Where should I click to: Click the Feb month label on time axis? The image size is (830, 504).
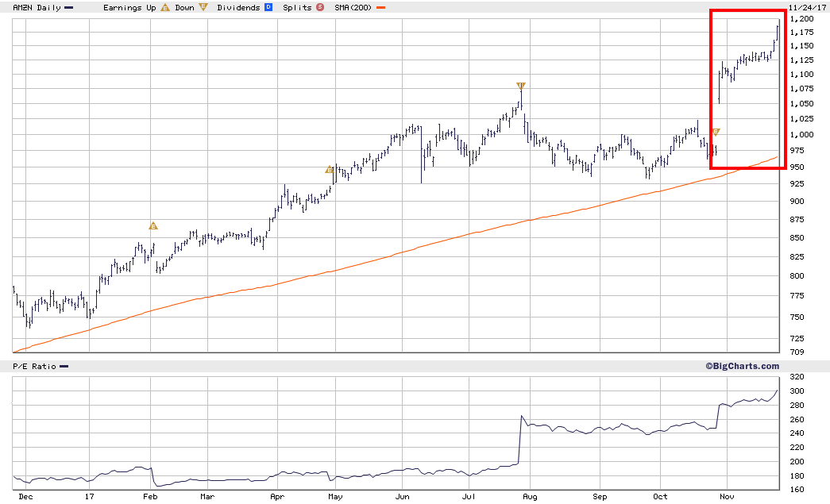click(150, 497)
